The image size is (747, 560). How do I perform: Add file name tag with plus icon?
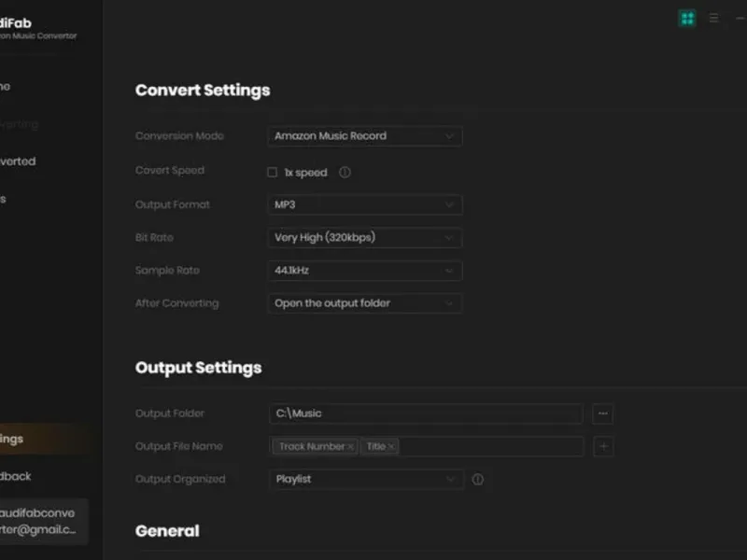click(603, 447)
